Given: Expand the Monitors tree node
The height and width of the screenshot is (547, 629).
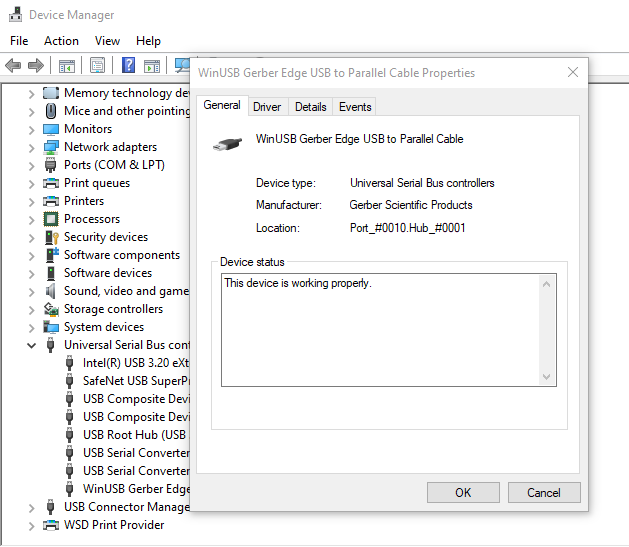Looking at the screenshot, I should point(31,130).
